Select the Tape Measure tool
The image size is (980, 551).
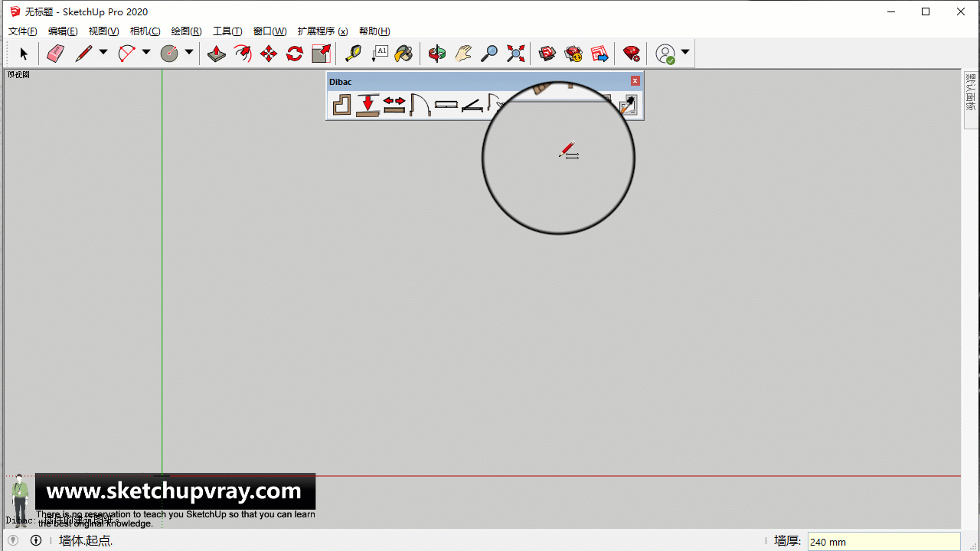click(353, 54)
